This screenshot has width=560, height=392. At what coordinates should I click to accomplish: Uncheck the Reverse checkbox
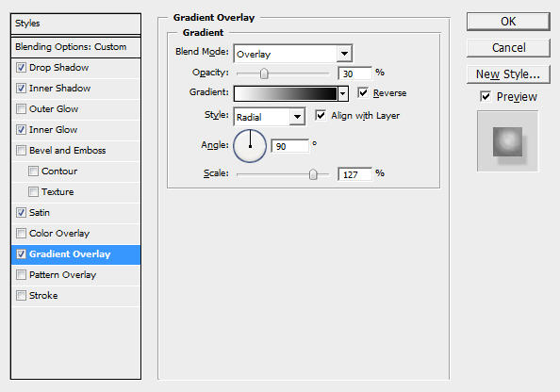click(x=363, y=93)
